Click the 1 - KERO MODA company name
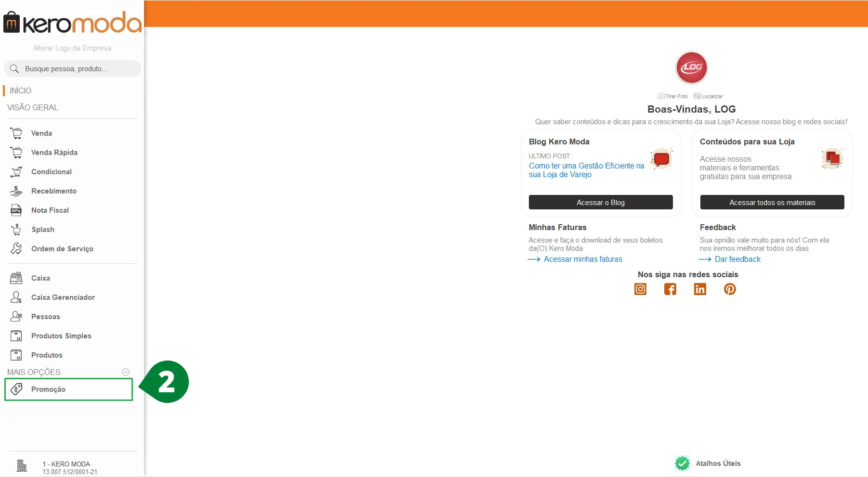Image resolution: width=868 pixels, height=477 pixels. [x=66, y=464]
